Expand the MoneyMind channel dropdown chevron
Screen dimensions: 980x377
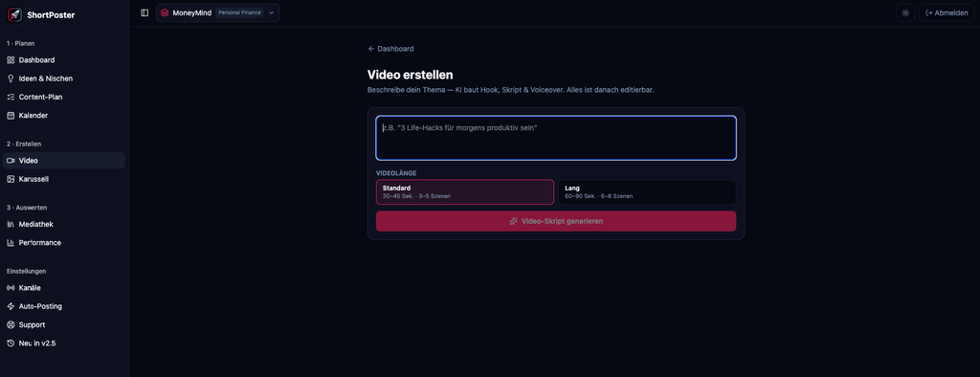point(271,12)
